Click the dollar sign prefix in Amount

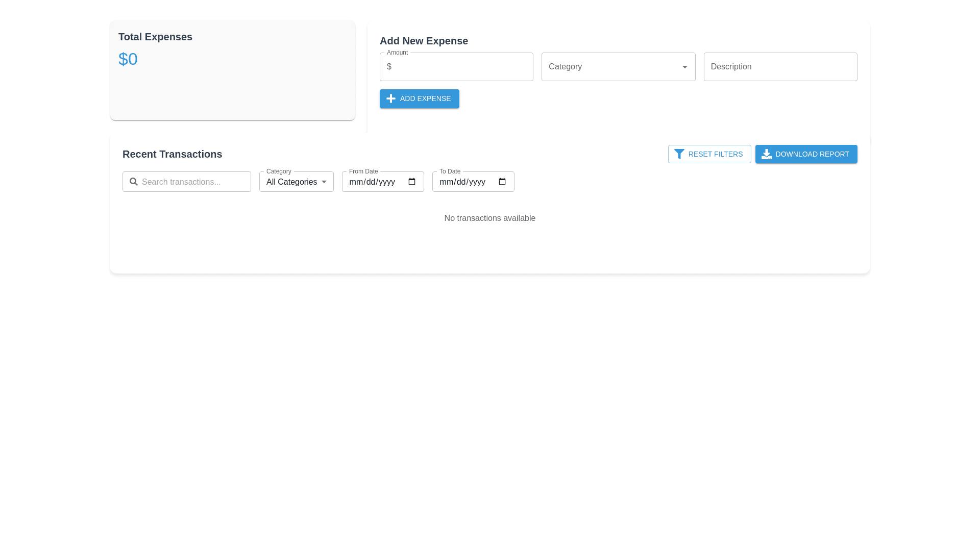(389, 67)
